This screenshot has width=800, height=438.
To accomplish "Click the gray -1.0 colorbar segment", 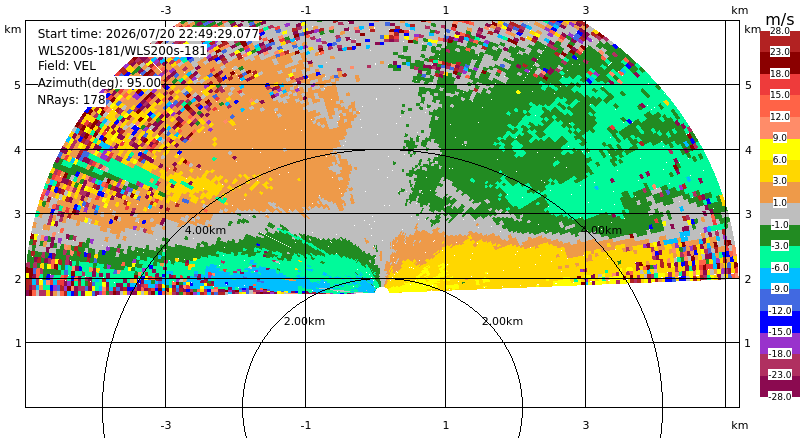I will tap(780, 213).
